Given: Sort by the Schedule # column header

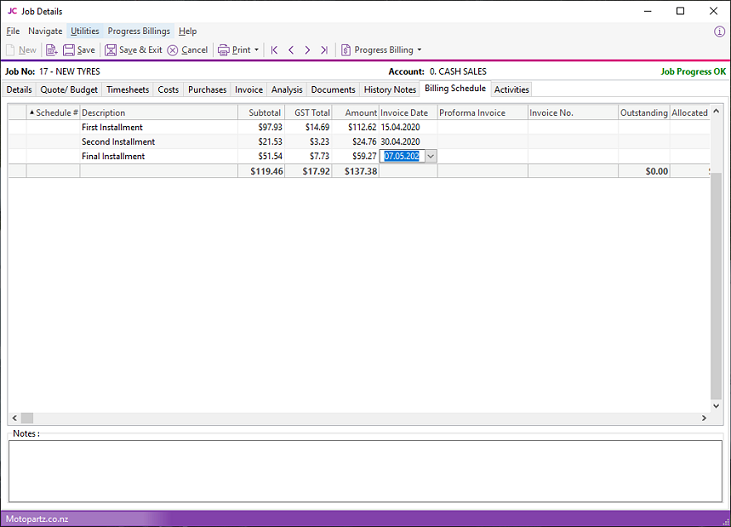Looking at the screenshot, I should click(x=54, y=113).
